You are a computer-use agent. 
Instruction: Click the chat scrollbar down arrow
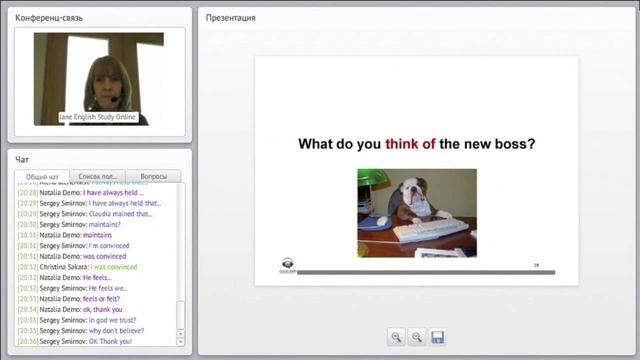(180, 342)
